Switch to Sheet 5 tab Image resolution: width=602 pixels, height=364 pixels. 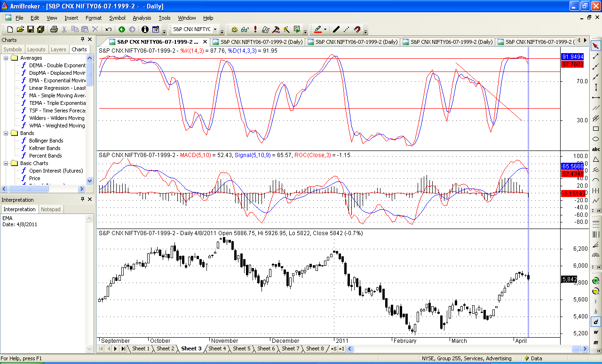point(242,348)
